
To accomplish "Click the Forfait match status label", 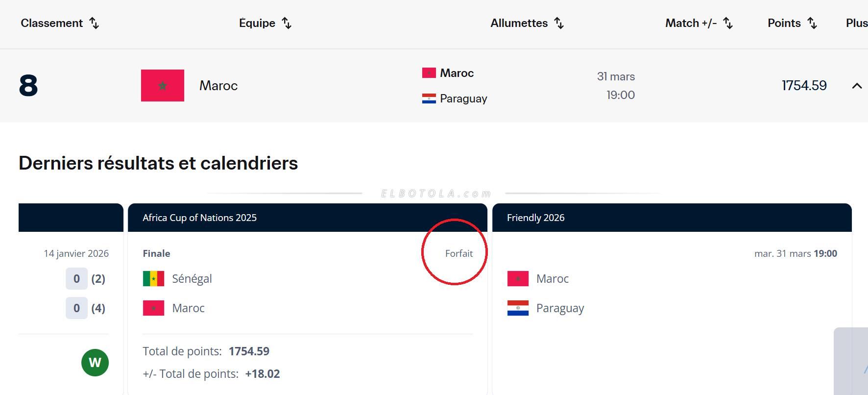I will [x=458, y=253].
